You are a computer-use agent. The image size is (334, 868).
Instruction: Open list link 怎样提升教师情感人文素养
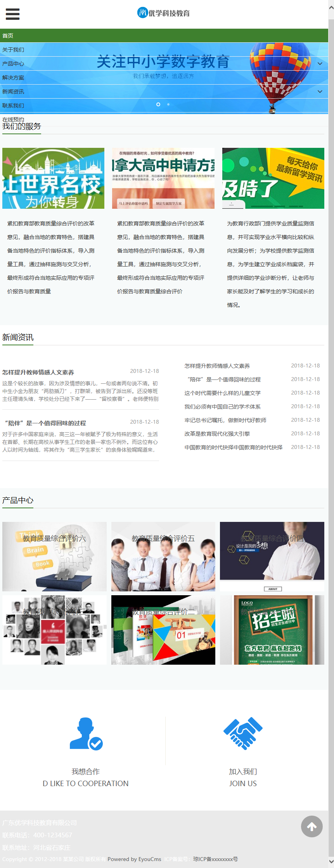tap(217, 366)
